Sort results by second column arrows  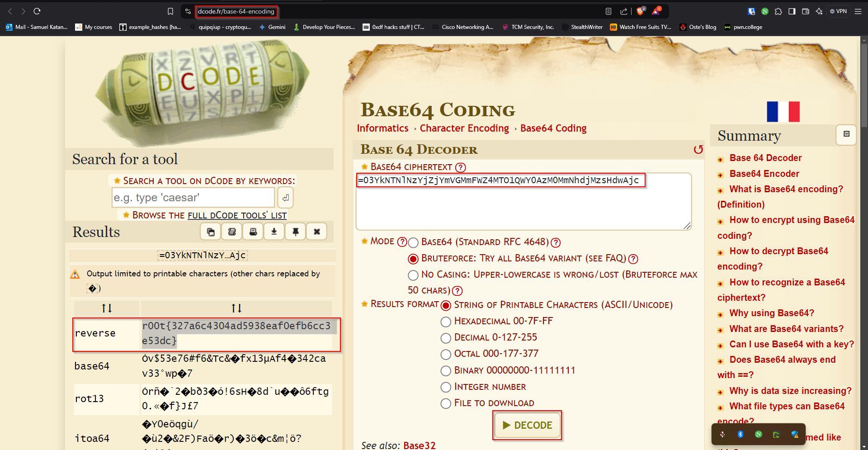click(236, 308)
